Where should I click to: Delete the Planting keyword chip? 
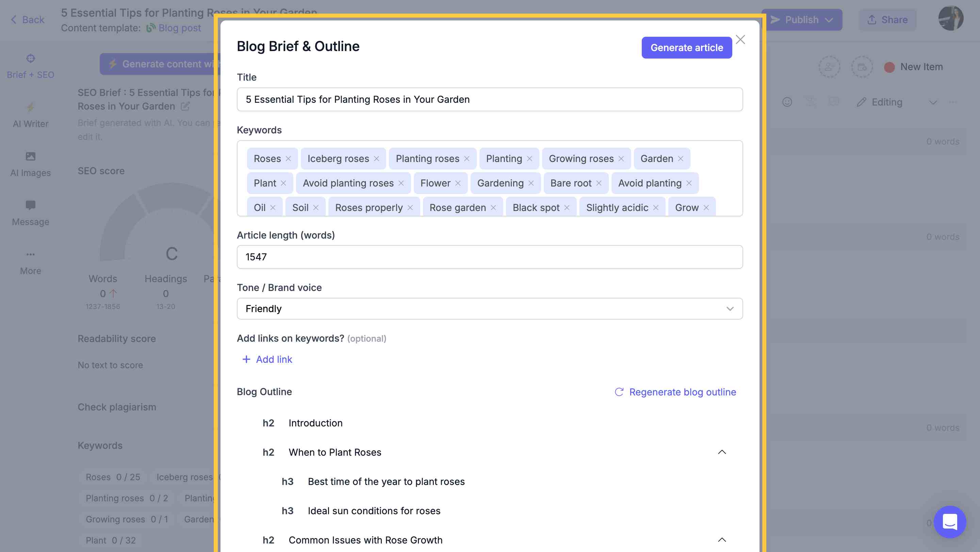[529, 159]
